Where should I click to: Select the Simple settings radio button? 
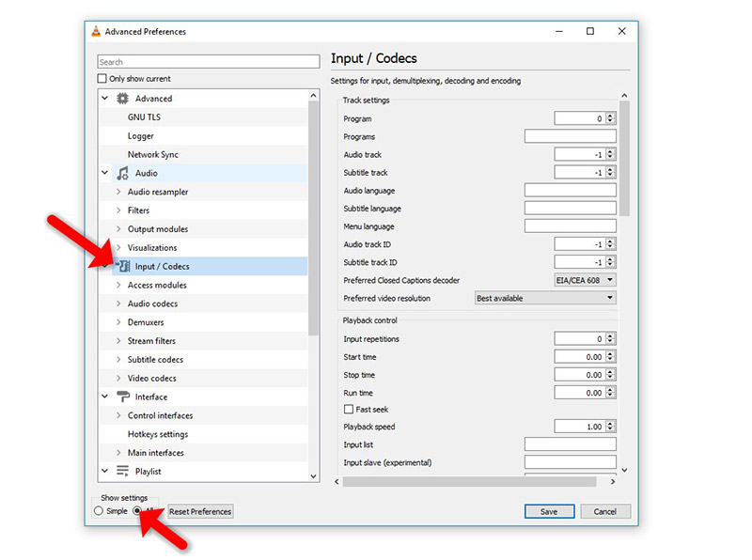(98, 510)
